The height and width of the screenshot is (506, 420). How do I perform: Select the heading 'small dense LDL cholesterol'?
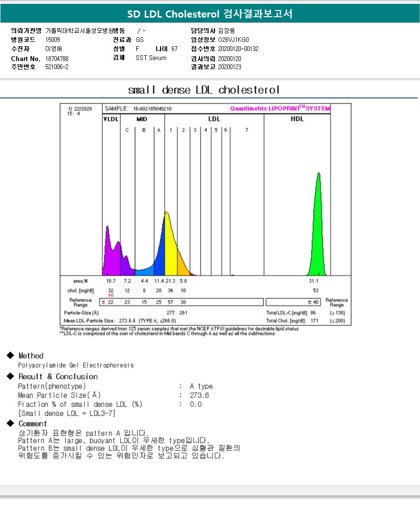pyautogui.click(x=204, y=90)
